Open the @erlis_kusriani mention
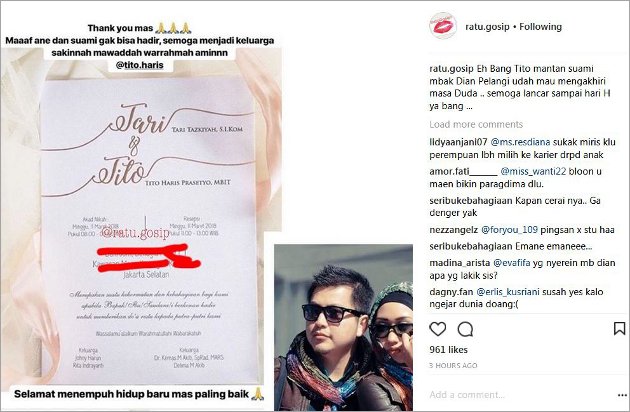 (x=508, y=292)
